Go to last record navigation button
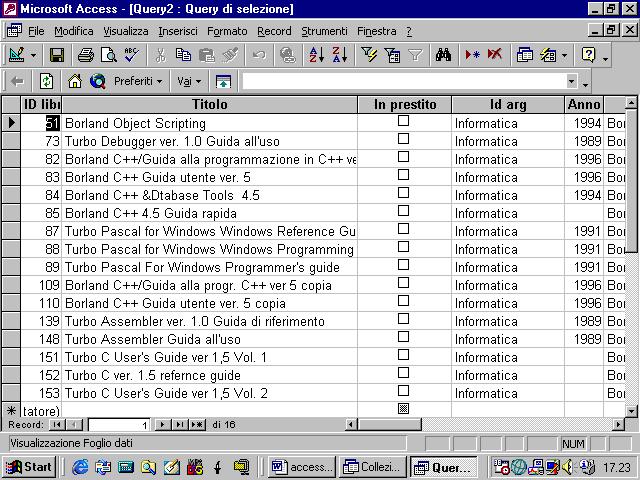640x480 pixels. point(180,425)
